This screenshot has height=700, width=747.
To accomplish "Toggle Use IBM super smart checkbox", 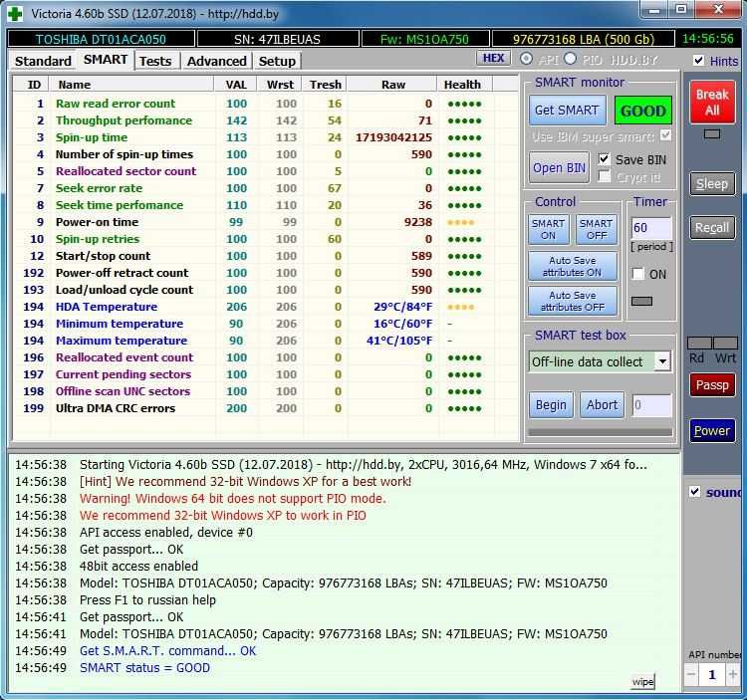I will [x=665, y=135].
